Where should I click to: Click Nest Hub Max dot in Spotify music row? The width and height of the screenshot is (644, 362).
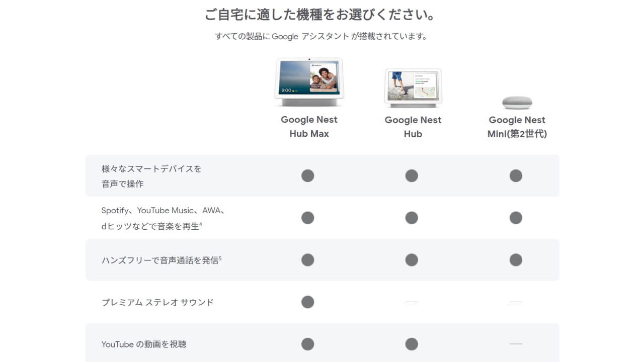pyautogui.click(x=307, y=218)
